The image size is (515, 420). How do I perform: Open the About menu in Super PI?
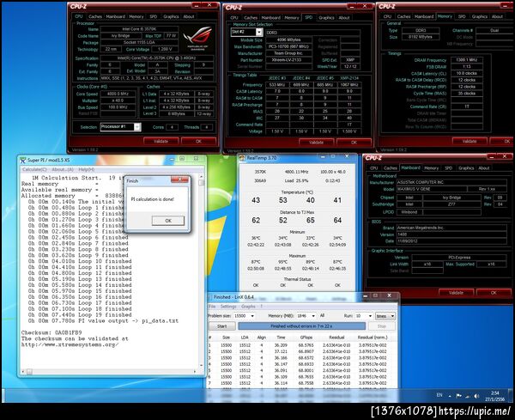click(63, 169)
